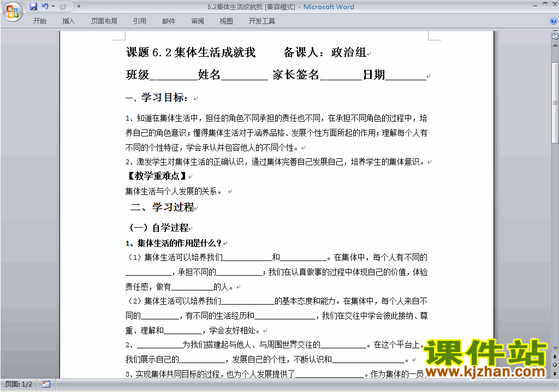Click the heading '【教学重难点】'
This screenshot has height=392, width=559.
coord(157,176)
